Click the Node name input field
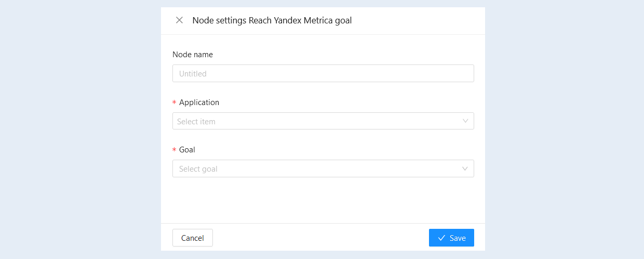 [x=323, y=73]
